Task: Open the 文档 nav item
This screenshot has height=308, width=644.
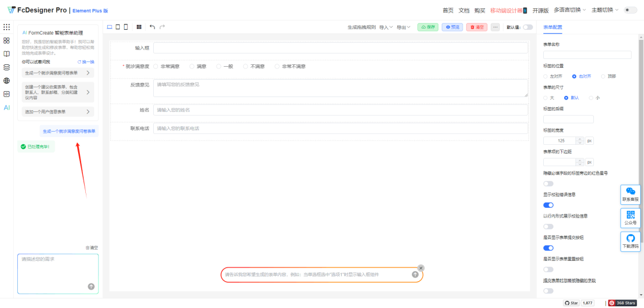Action: click(464, 10)
